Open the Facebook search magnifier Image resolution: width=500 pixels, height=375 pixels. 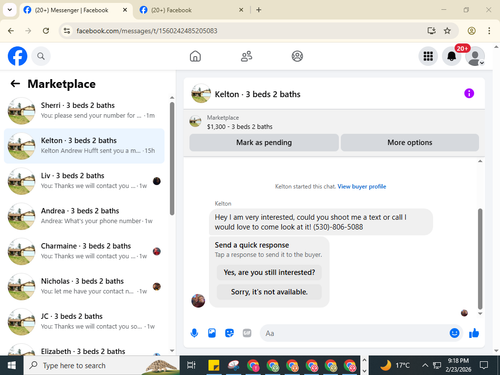pos(41,56)
